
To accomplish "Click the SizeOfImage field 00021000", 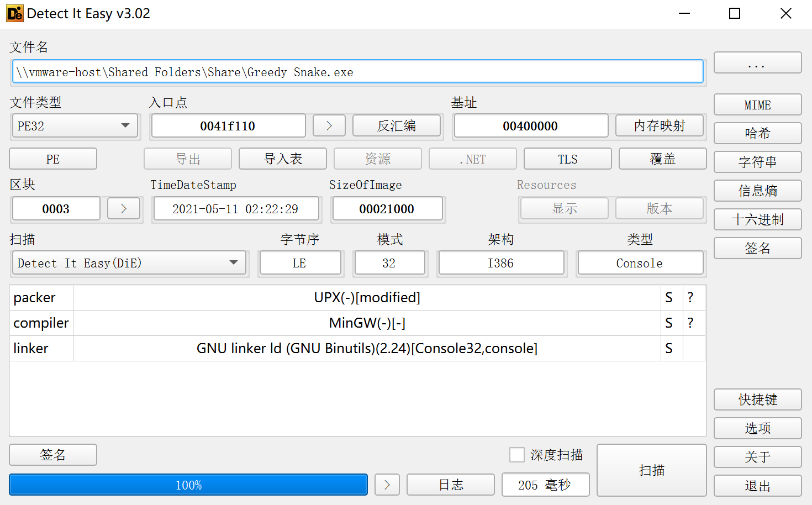I will pos(387,208).
